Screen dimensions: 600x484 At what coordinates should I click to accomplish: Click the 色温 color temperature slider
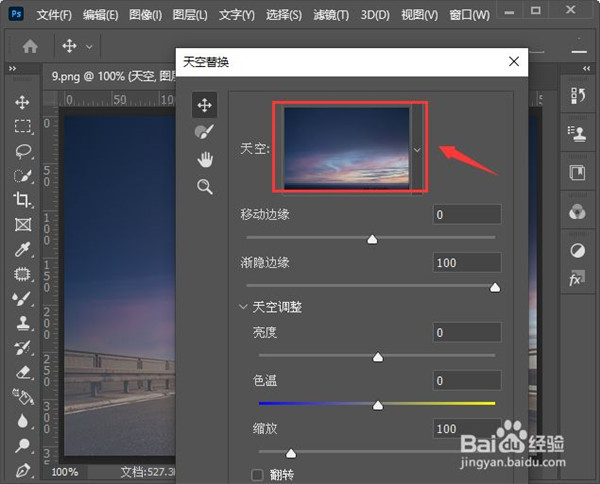[377, 404]
